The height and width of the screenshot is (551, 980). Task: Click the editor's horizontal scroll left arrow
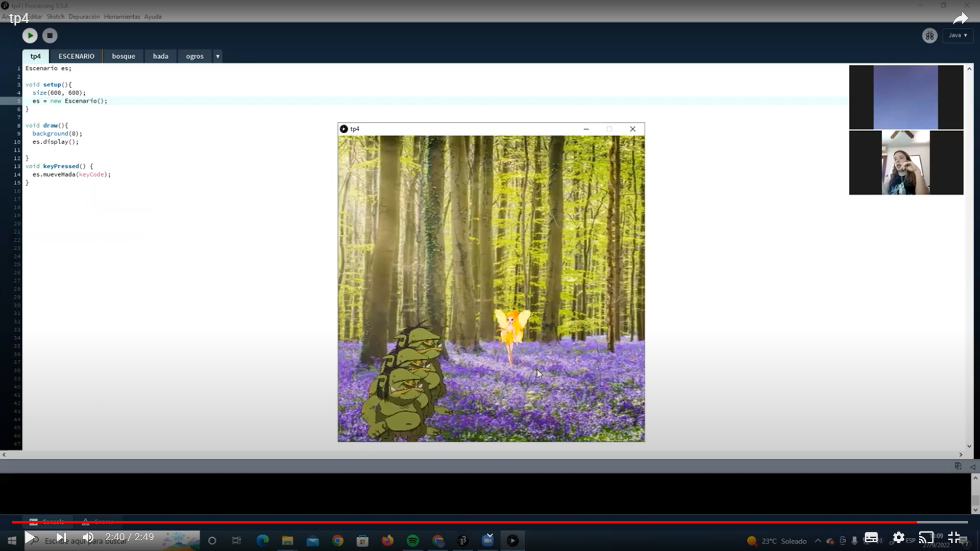pos(4,455)
